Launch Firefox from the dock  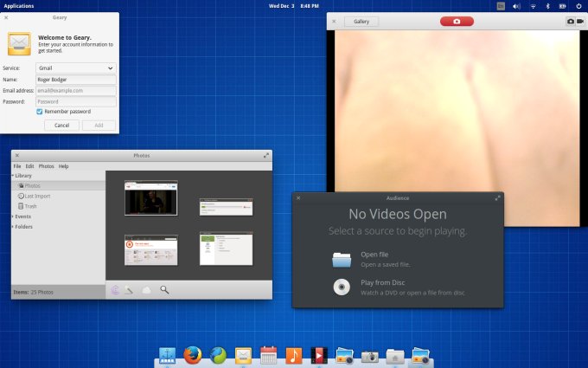193,355
